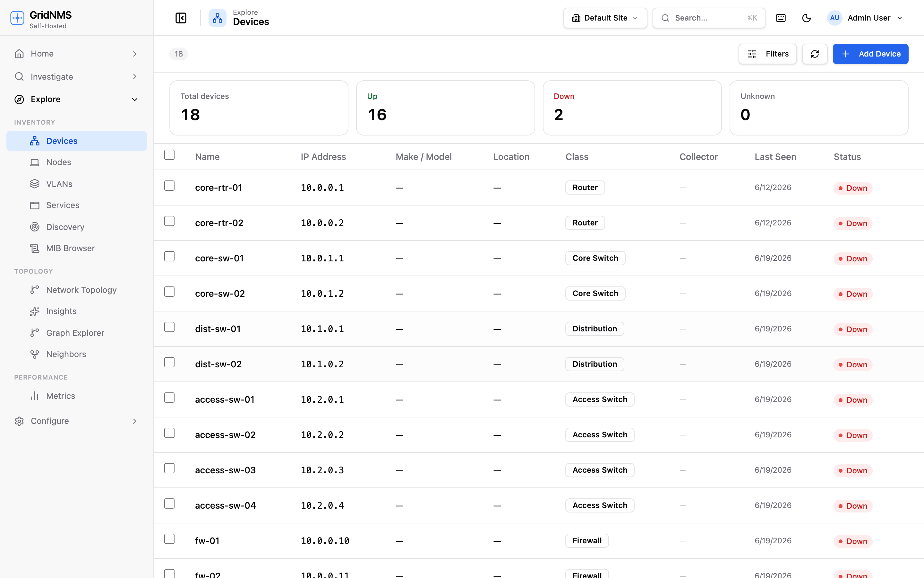
Task: Open the core-rtr-01 device name
Action: click(x=218, y=188)
